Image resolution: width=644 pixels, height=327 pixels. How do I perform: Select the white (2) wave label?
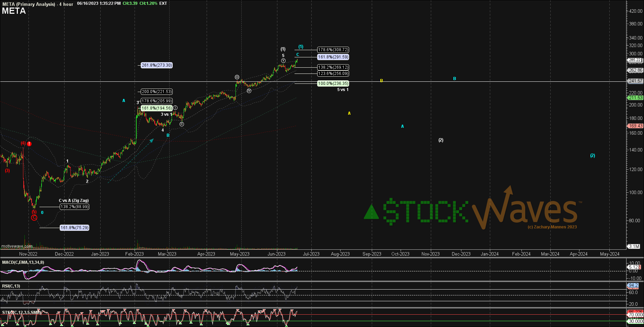441,140
